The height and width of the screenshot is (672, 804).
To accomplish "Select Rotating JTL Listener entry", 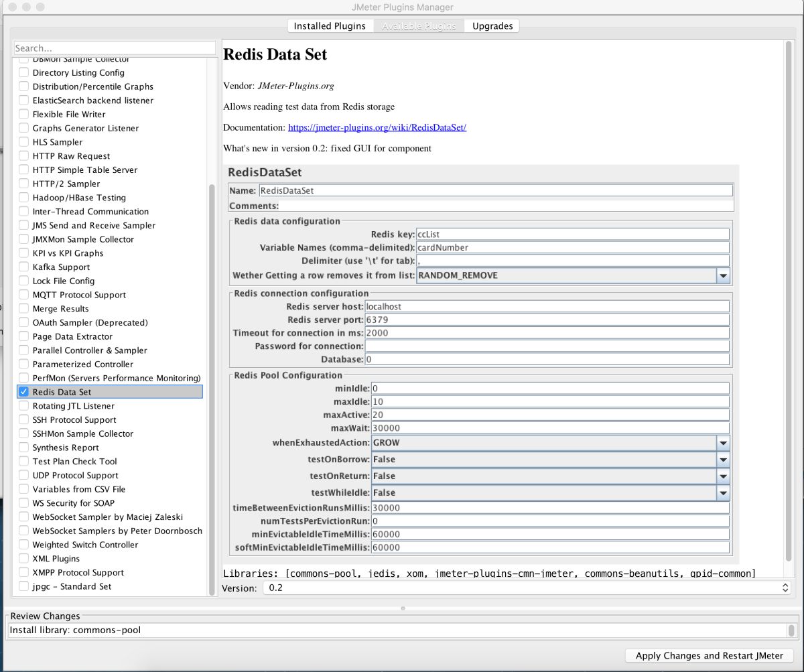I will pos(74,406).
